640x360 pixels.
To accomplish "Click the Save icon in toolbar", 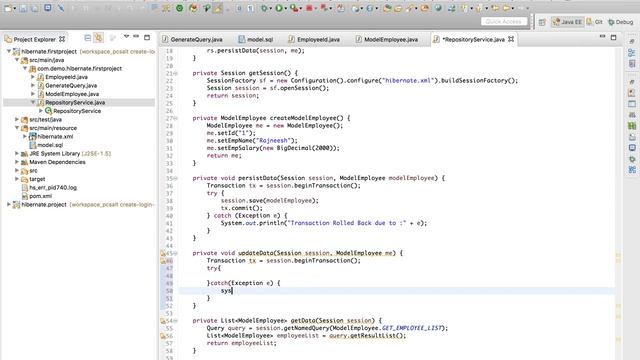I will click(24, 8).
